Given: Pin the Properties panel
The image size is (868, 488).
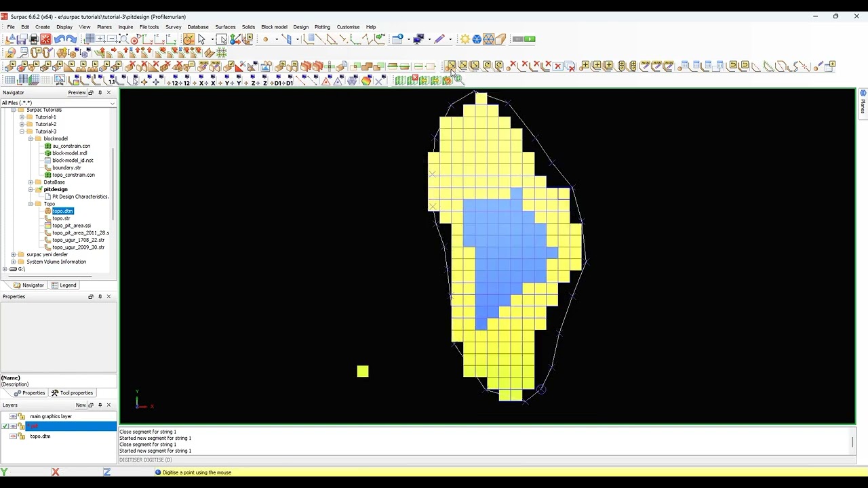Looking at the screenshot, I should pyautogui.click(x=100, y=297).
